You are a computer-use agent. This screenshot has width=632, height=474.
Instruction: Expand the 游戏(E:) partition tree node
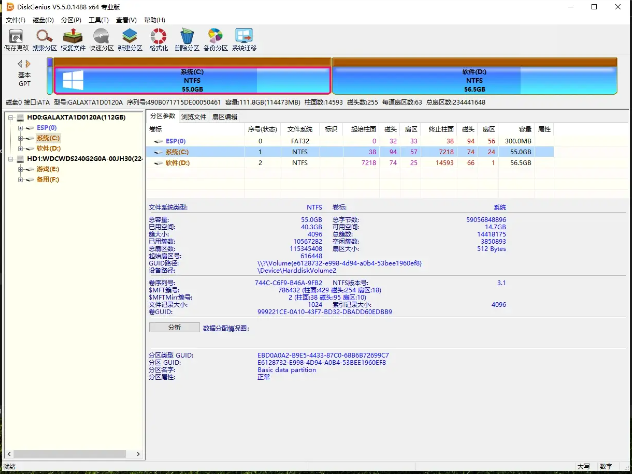point(20,169)
